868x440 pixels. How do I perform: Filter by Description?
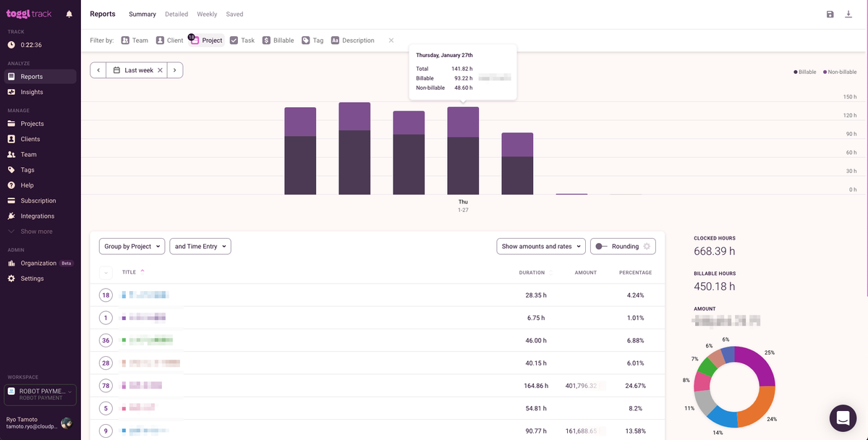[x=353, y=41]
